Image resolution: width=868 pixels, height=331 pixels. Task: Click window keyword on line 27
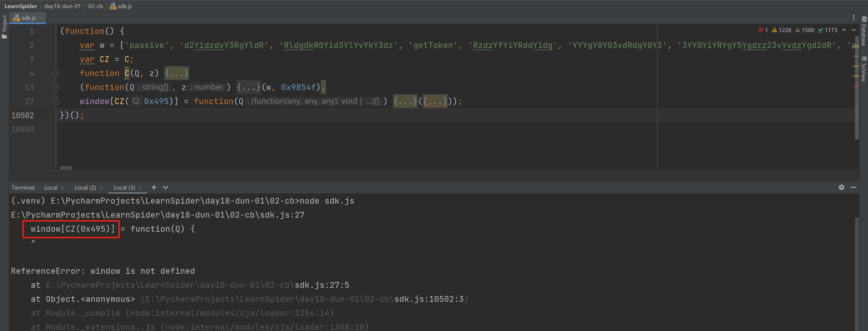[95, 101]
